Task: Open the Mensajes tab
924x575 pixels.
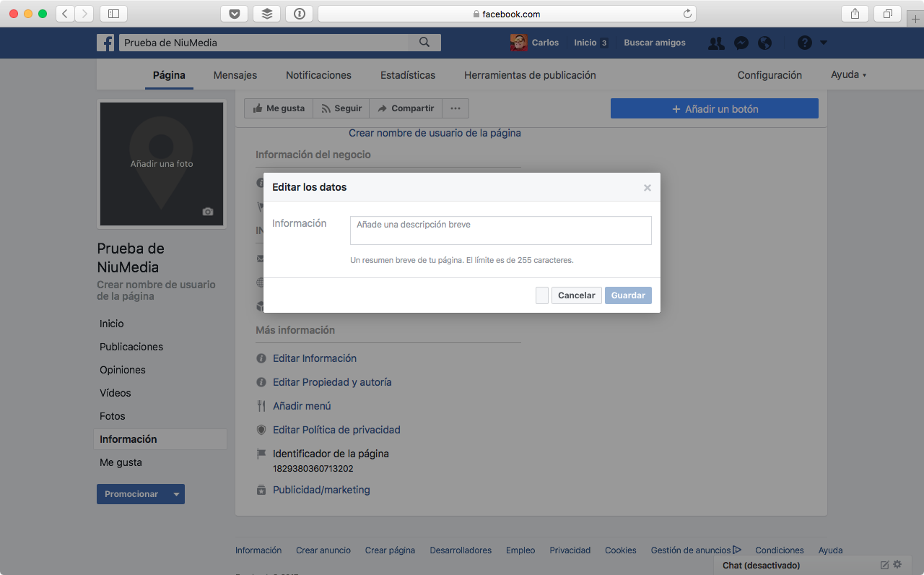Action: click(235, 75)
